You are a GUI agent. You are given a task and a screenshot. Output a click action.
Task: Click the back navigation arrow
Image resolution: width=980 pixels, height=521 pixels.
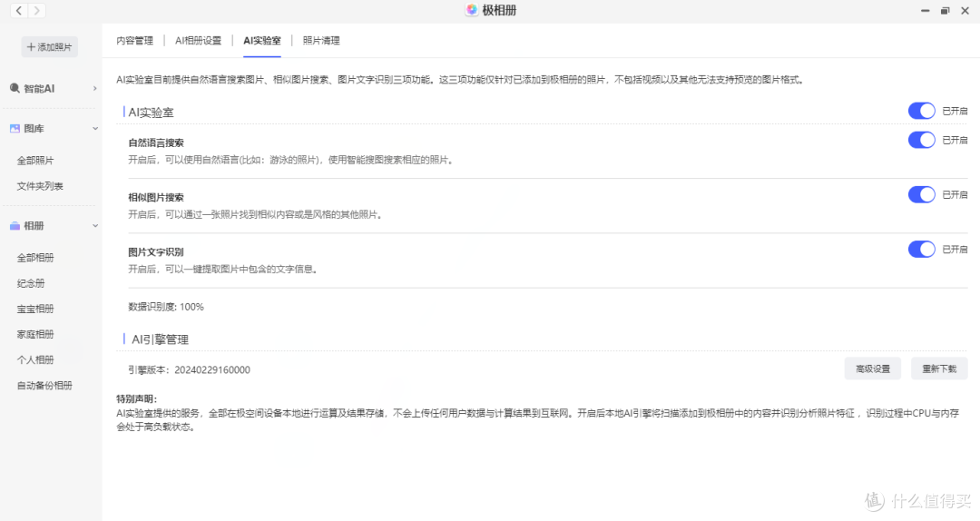click(x=19, y=11)
